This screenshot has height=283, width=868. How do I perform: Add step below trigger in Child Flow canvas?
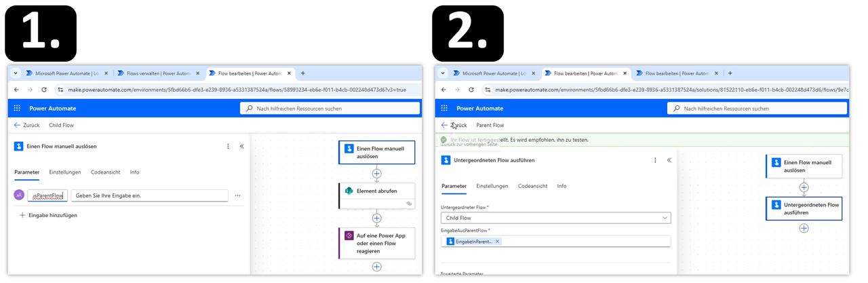click(x=377, y=174)
